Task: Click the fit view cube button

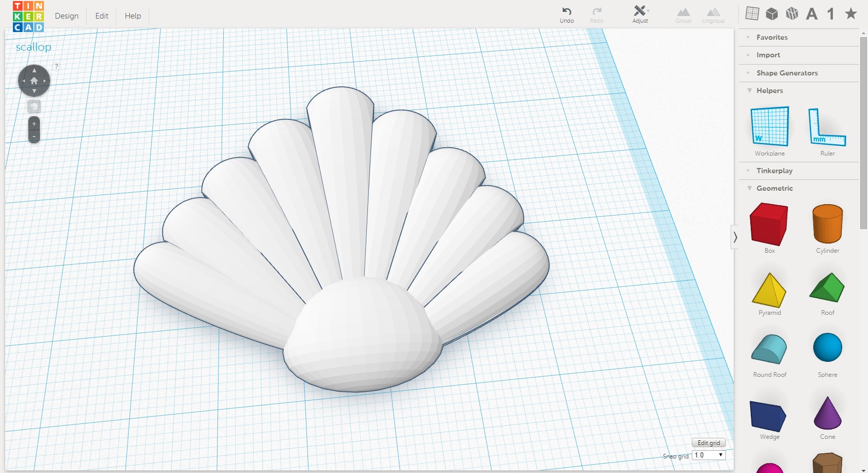Action: tap(34, 107)
